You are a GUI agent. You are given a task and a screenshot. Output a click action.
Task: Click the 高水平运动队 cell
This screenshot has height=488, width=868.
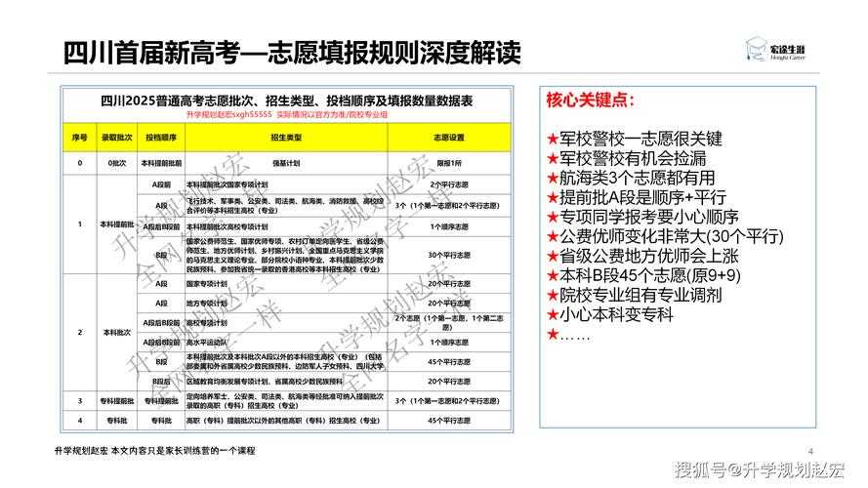[286, 343]
